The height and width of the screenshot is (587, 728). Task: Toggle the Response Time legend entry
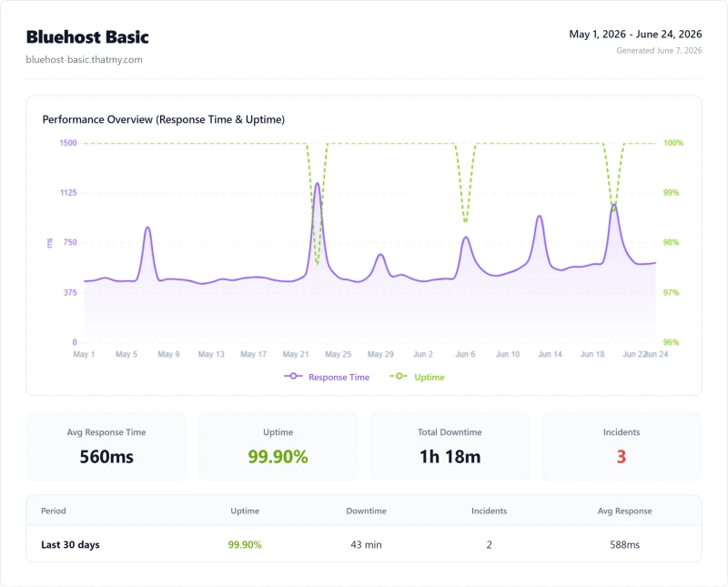(327, 377)
